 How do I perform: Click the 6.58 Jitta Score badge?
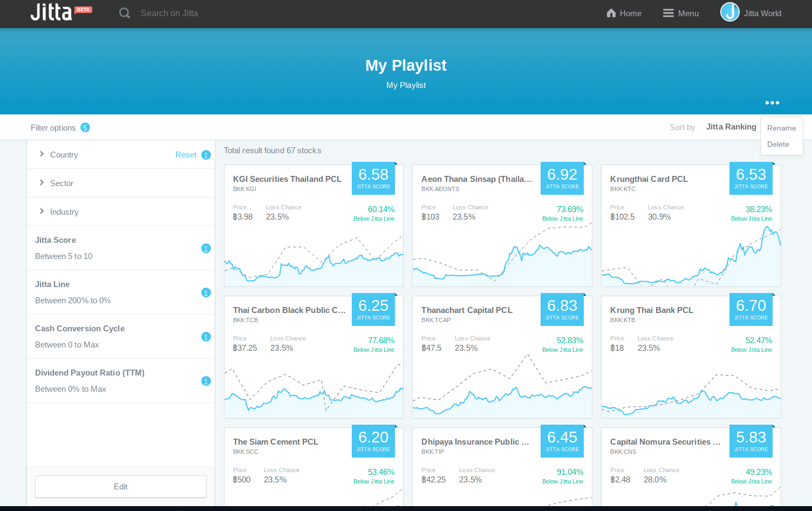(373, 178)
